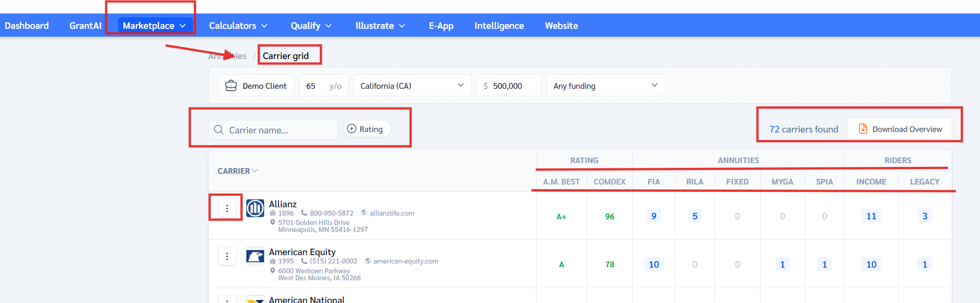Click the A.M. BEST column header
The width and height of the screenshot is (980, 303).
coord(561,182)
